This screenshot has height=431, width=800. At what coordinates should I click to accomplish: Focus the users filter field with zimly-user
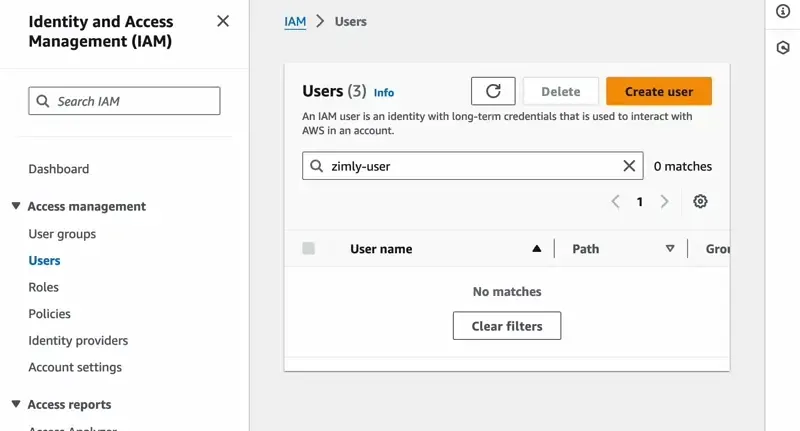[x=472, y=166]
